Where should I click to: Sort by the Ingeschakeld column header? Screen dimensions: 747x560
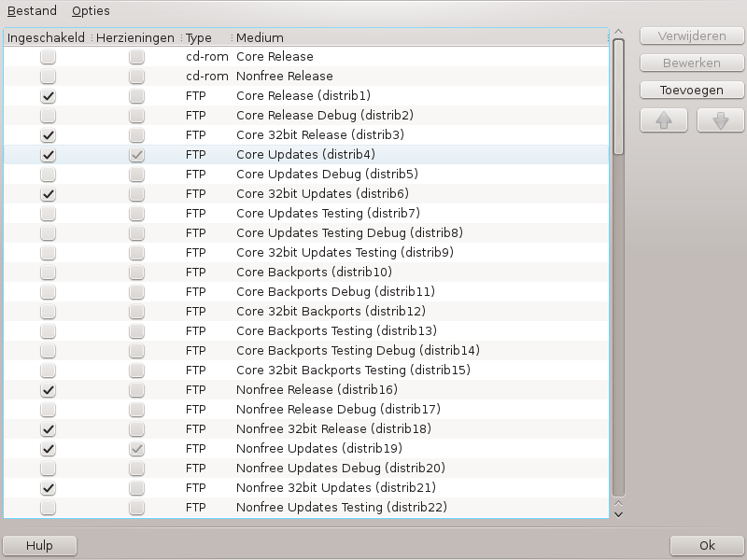point(47,38)
